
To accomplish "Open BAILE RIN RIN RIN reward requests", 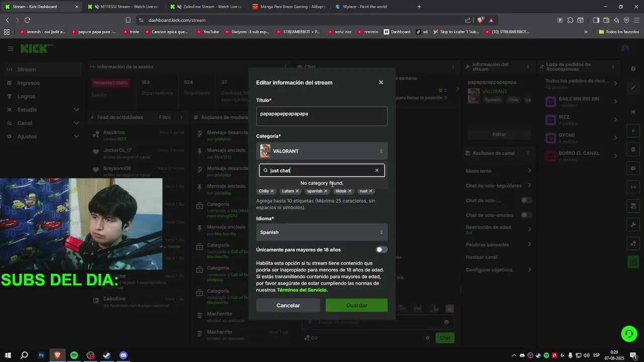I will point(582,102).
